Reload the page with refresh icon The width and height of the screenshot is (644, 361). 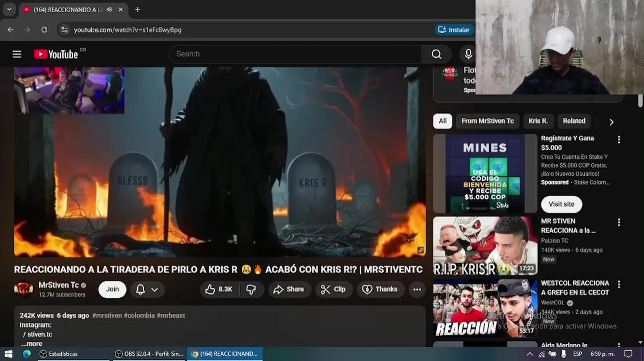pyautogui.click(x=44, y=30)
